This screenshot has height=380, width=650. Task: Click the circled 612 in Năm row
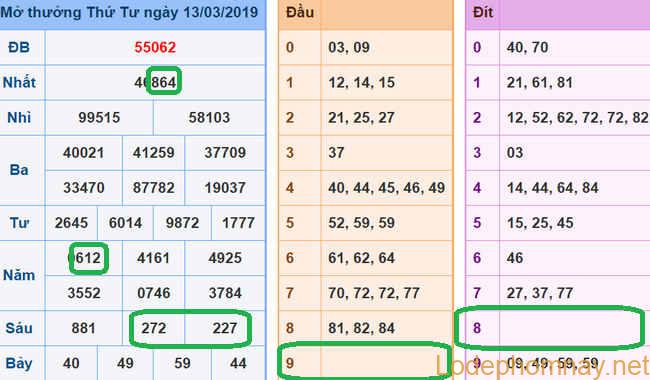[x=89, y=259]
